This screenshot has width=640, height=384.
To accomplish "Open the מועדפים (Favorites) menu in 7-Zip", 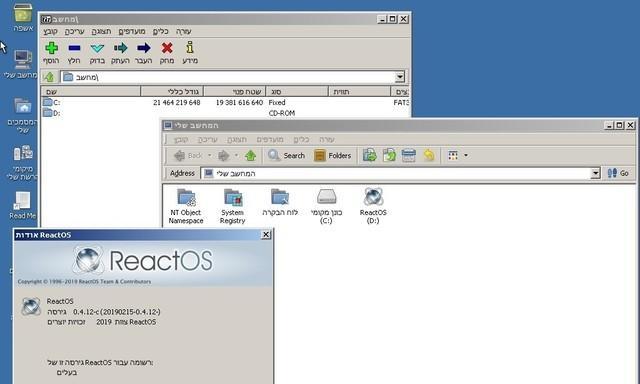I will point(132,31).
